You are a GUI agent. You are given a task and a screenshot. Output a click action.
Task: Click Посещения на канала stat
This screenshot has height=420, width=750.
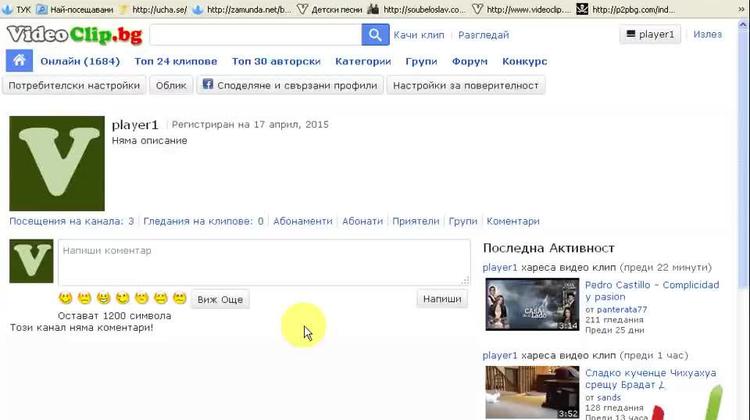72,221
